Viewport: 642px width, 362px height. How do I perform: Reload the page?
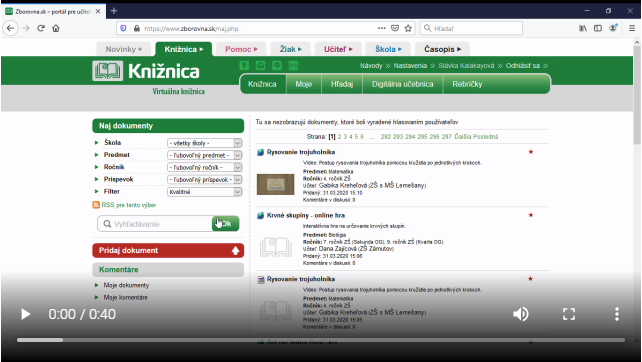pyautogui.click(x=41, y=28)
